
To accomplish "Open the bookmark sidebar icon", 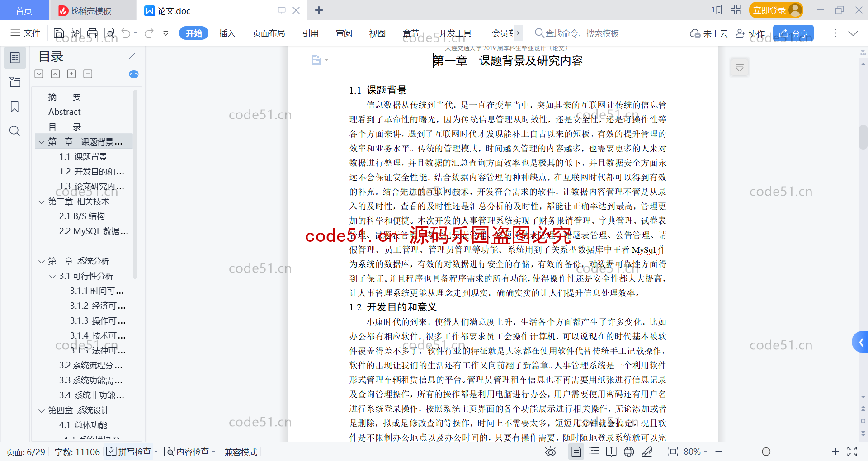I will 15,107.
